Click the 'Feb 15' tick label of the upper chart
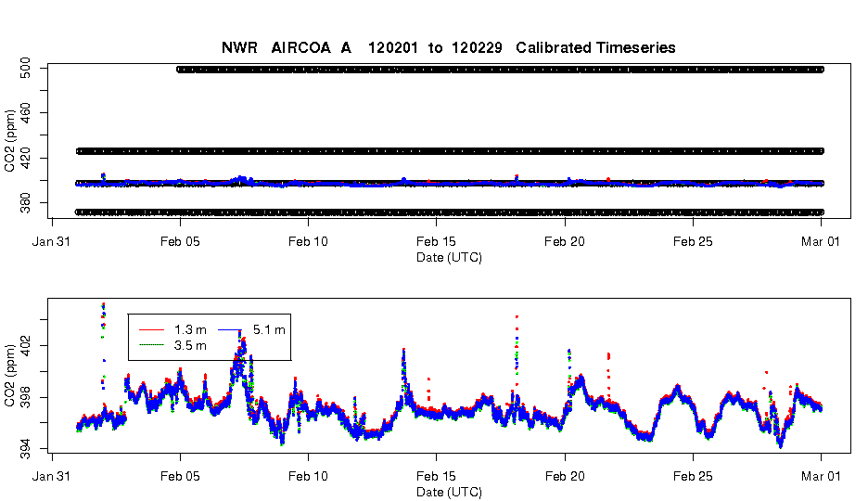 click(x=436, y=241)
